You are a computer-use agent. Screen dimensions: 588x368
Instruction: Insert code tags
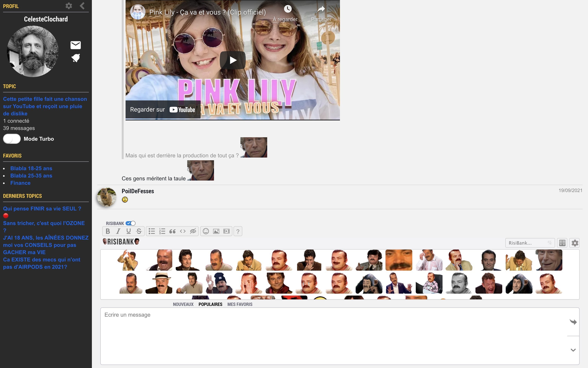[x=183, y=231]
